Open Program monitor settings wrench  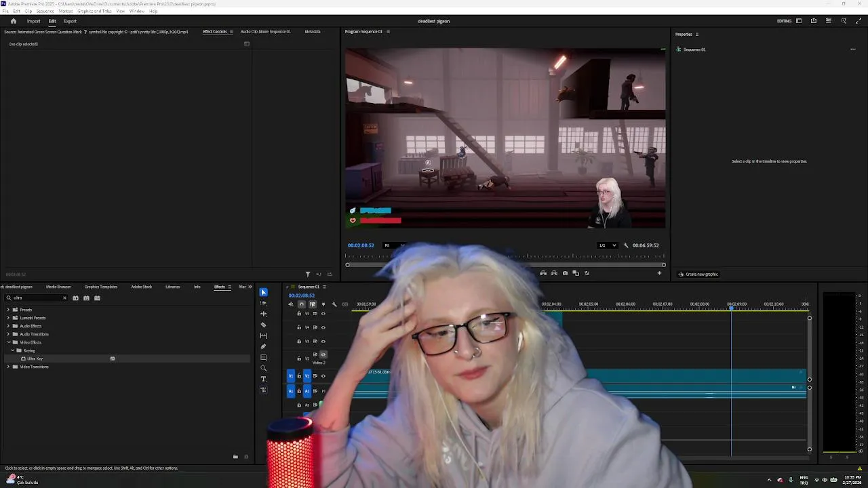625,245
